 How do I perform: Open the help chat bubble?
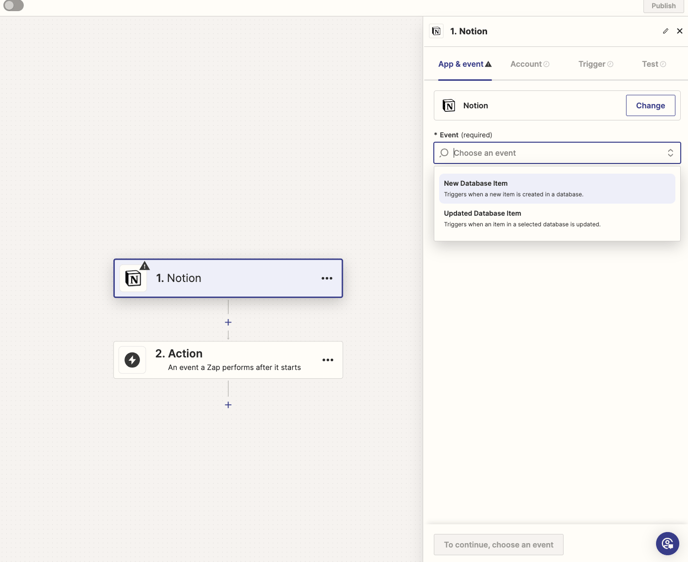point(667,544)
